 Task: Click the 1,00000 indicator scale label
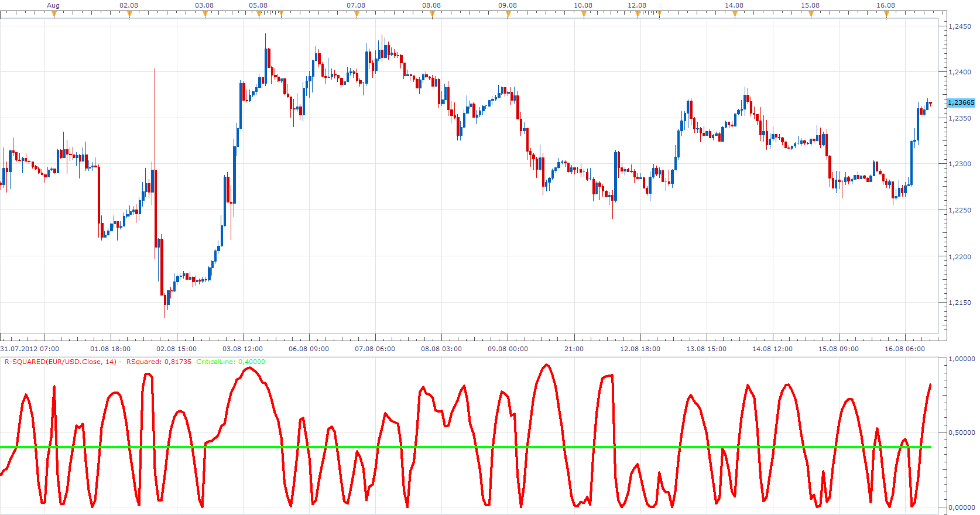[x=961, y=359]
